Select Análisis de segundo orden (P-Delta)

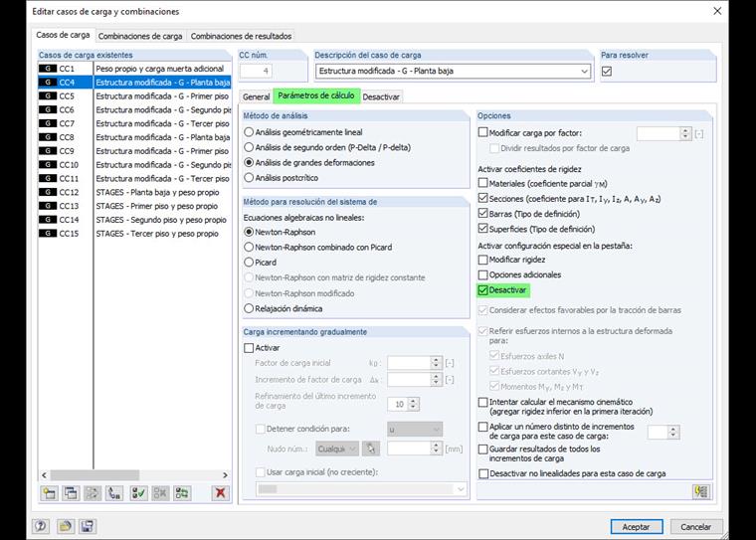tap(249, 147)
